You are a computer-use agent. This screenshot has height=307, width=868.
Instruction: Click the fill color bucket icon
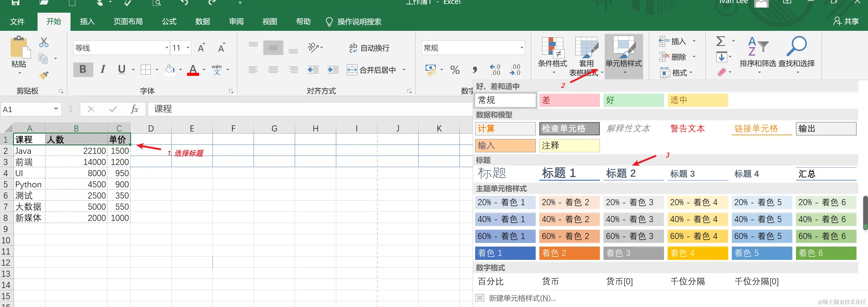(x=170, y=69)
